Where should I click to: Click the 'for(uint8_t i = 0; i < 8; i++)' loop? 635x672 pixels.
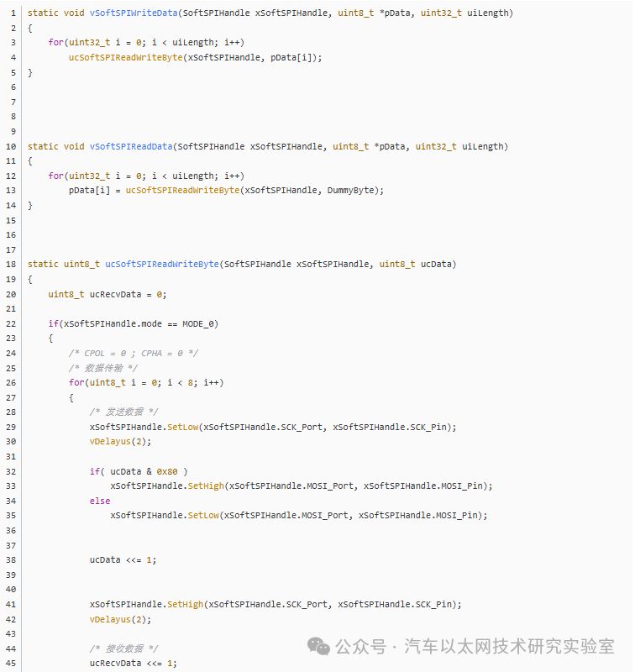click(146, 382)
